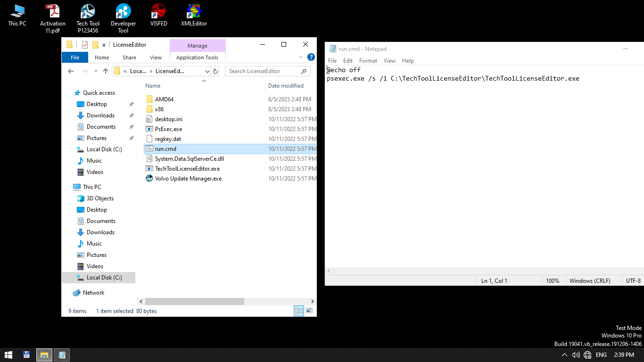Click the refresh button beside address bar
The image size is (644, 362).
pos(215,71)
